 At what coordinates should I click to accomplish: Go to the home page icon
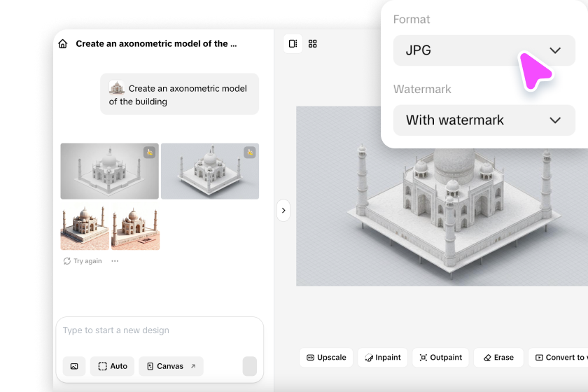pos(63,44)
